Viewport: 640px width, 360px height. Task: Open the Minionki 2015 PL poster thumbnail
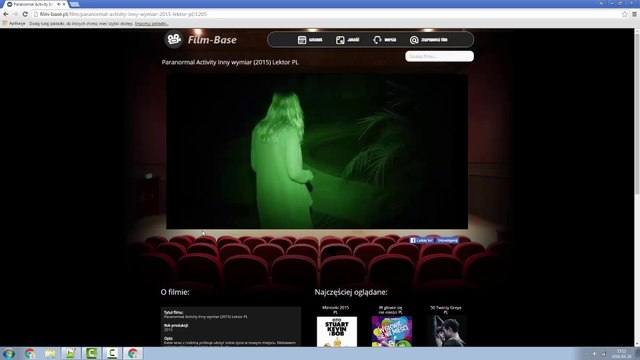[337, 331]
